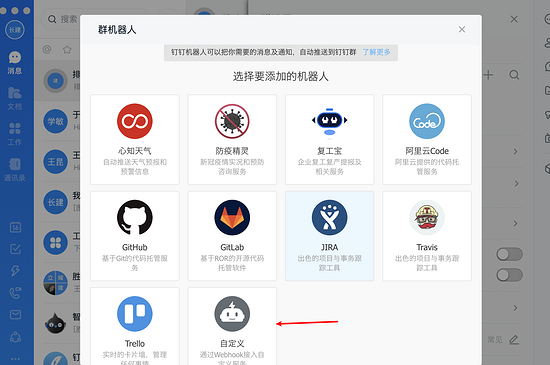Open the phone call icon in sidebar
This screenshot has height=365, width=550.
[x=15, y=293]
